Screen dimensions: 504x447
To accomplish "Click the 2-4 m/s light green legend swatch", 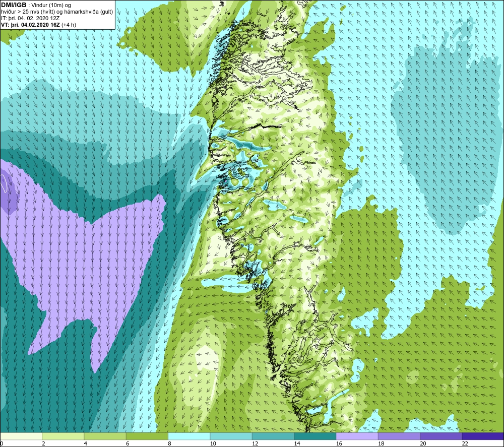I will [x=63, y=436].
